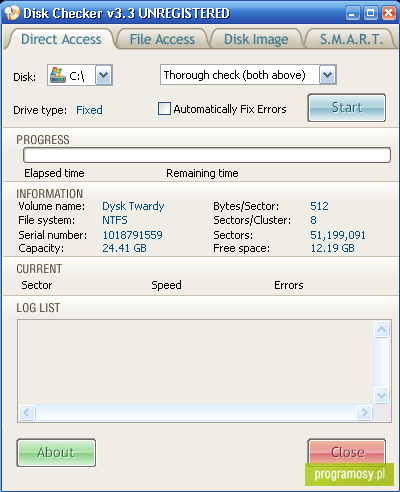The height and width of the screenshot is (492, 400).
Task: Switch to the File Access tab
Action: point(162,39)
